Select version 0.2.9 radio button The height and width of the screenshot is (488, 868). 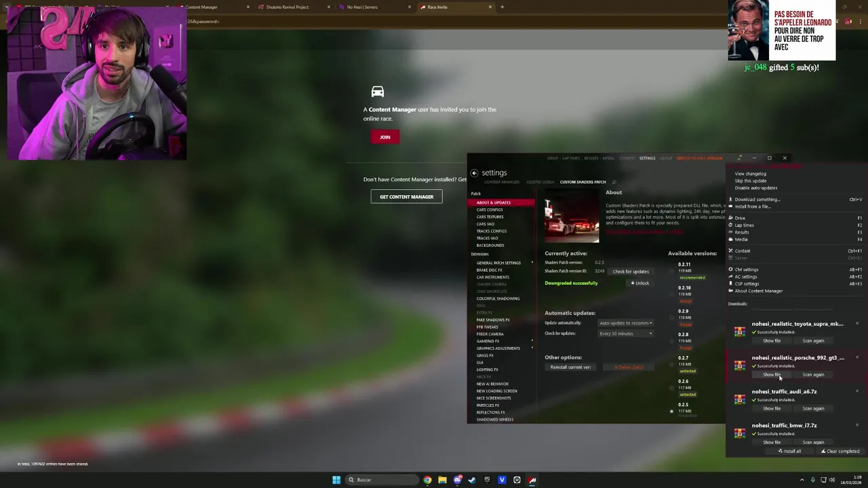pos(672,317)
